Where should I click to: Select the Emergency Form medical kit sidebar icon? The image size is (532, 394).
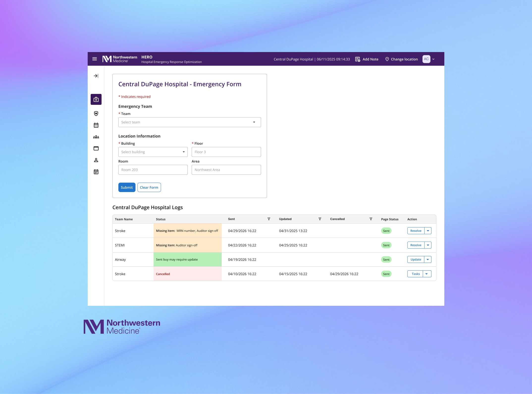pyautogui.click(x=96, y=99)
